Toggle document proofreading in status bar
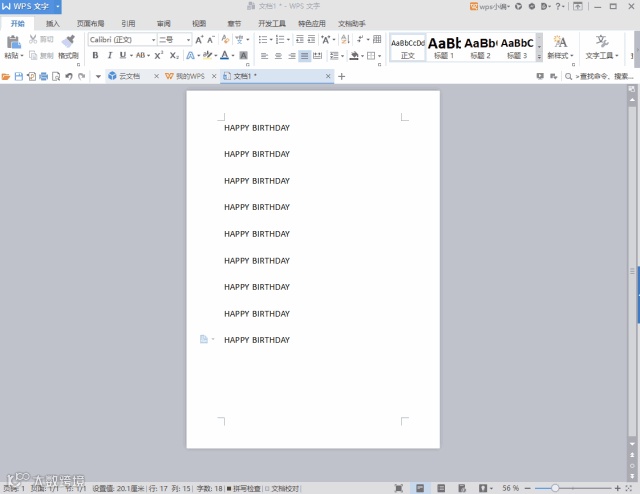The image size is (640, 494). point(282,488)
